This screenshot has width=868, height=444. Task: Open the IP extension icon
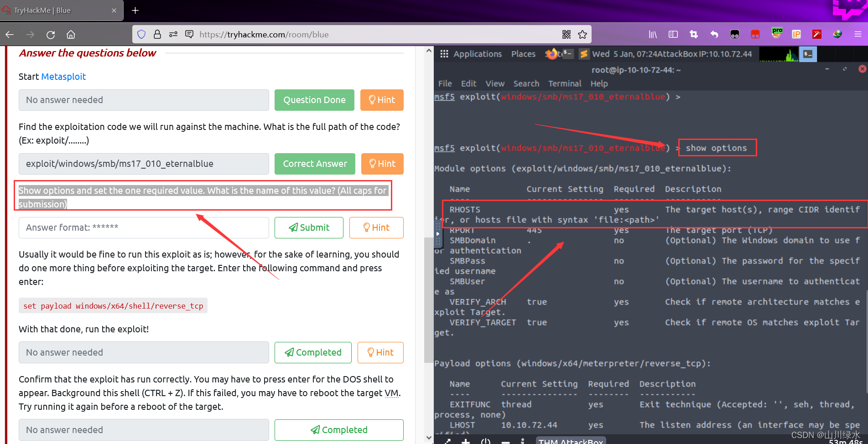[x=796, y=34]
